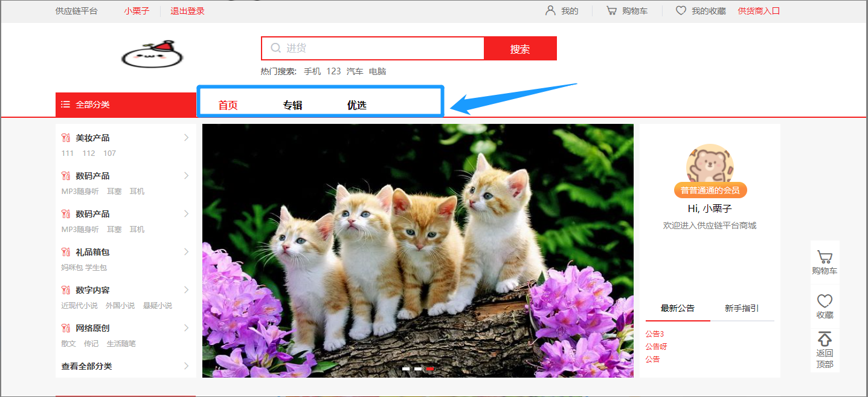Viewport: 868px width, 397px height.
Task: Expand the 礼品箱包 category arrow
Action: point(186,252)
